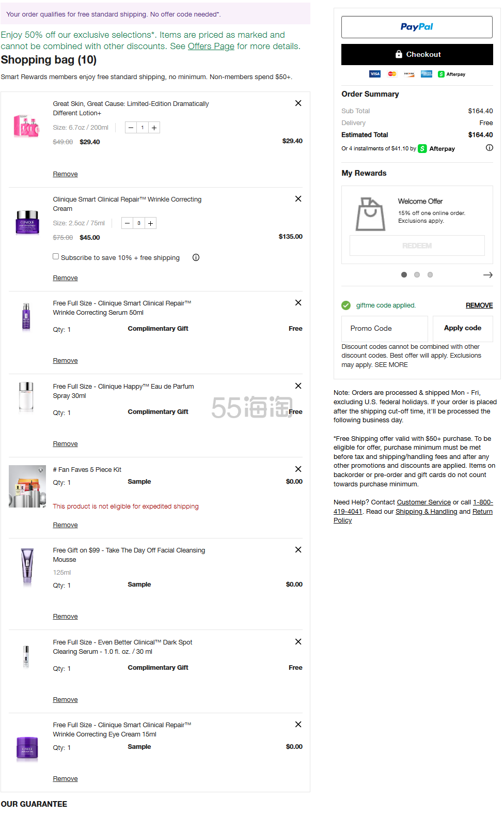Open the Offers Page link
The height and width of the screenshot is (814, 504).
(211, 47)
